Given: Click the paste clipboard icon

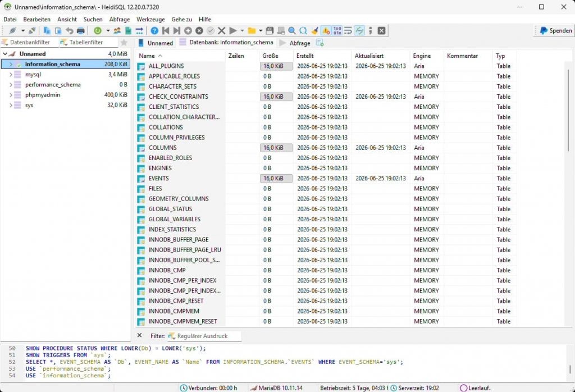Looking at the screenshot, I should tap(58, 31).
